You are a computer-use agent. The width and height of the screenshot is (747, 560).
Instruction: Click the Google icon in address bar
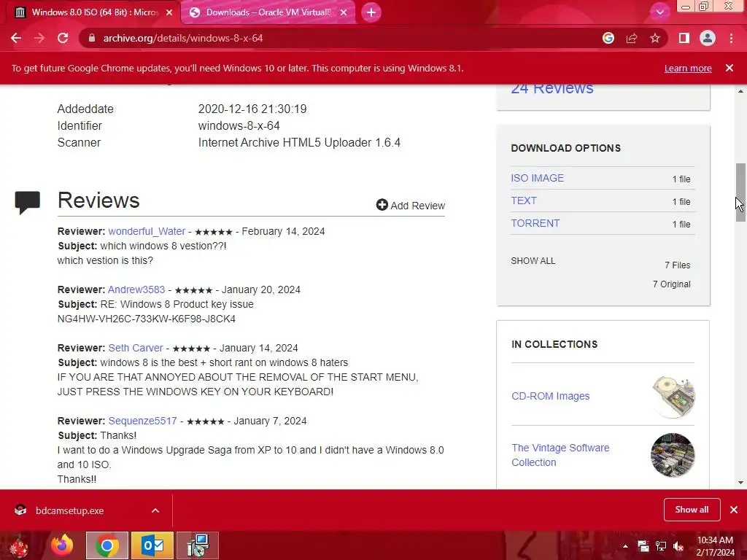[608, 38]
